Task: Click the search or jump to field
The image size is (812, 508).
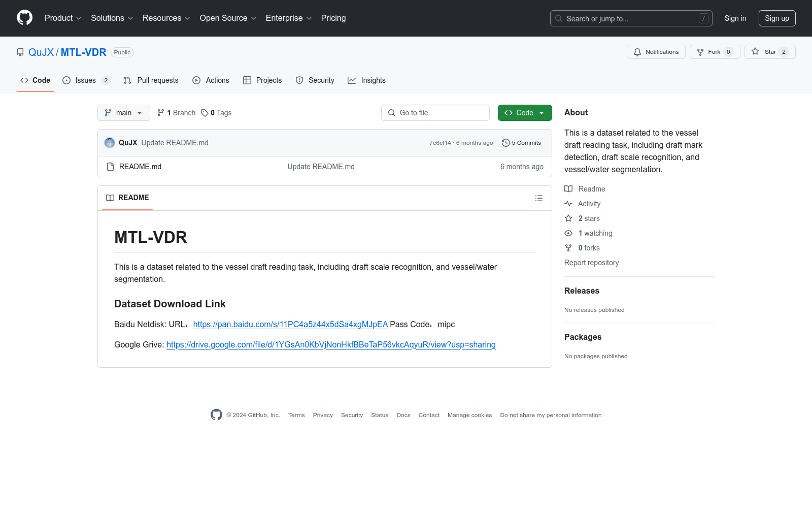Action: tap(631, 18)
